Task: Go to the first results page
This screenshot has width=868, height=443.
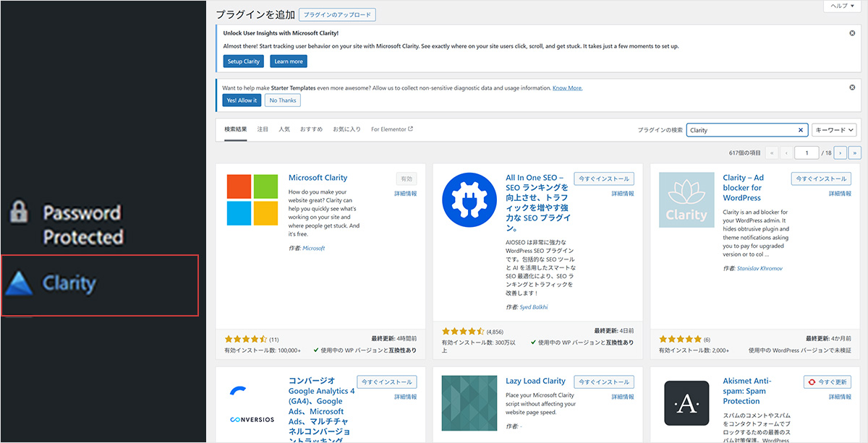Action: 772,152
